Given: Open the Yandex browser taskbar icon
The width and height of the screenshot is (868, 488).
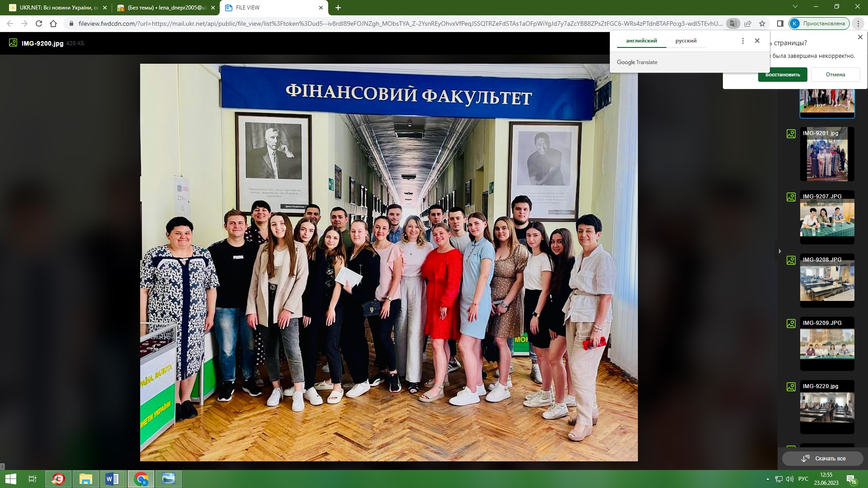Looking at the screenshot, I should tap(58, 479).
